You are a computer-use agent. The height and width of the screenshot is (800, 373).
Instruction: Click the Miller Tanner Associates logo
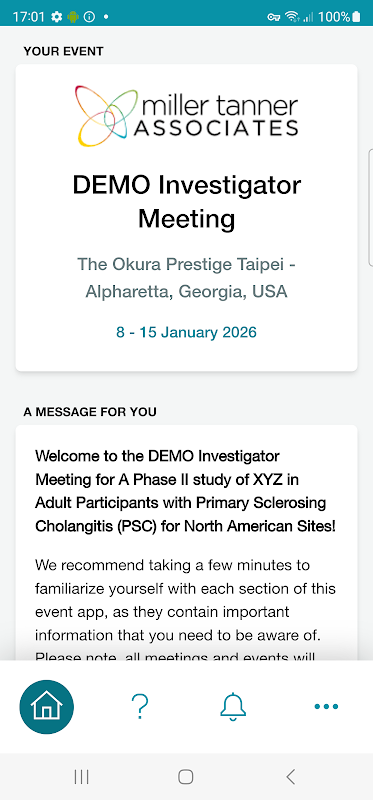coord(186,116)
